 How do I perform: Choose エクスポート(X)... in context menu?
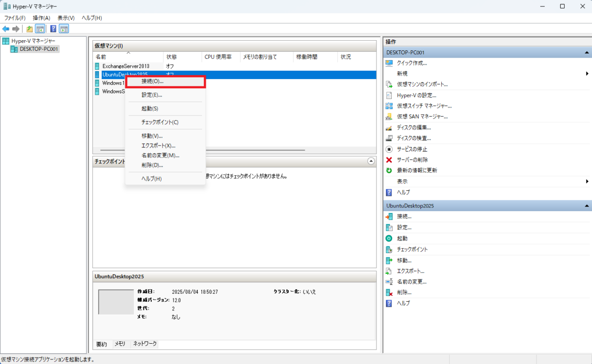coord(165,146)
